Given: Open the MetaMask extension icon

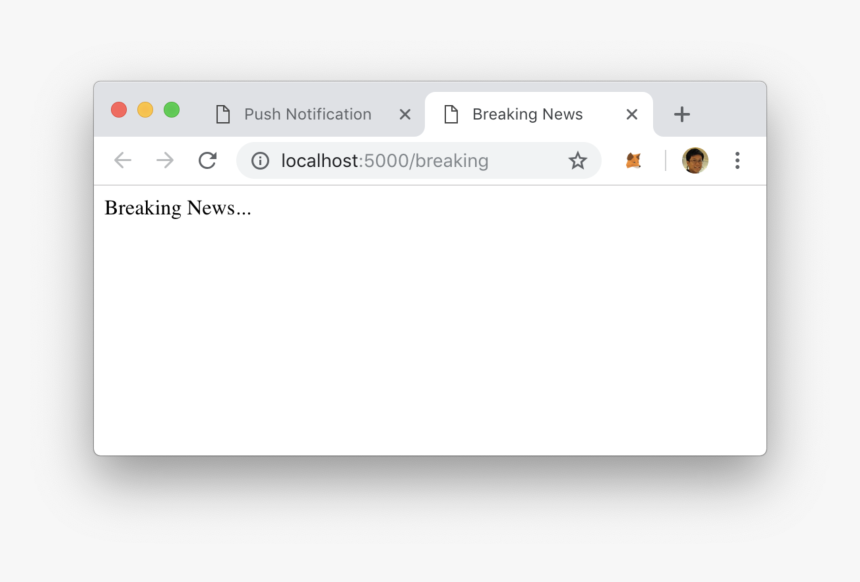Looking at the screenshot, I should click(633, 160).
